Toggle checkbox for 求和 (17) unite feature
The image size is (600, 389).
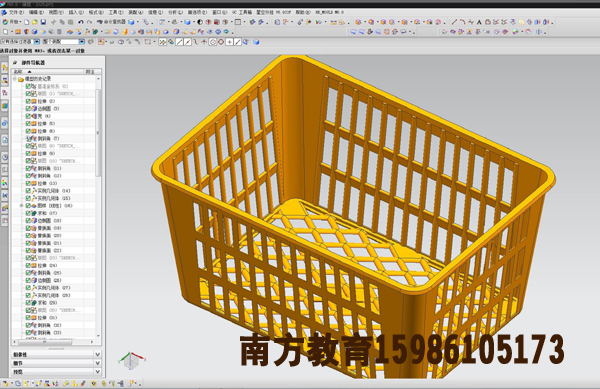tap(28, 213)
